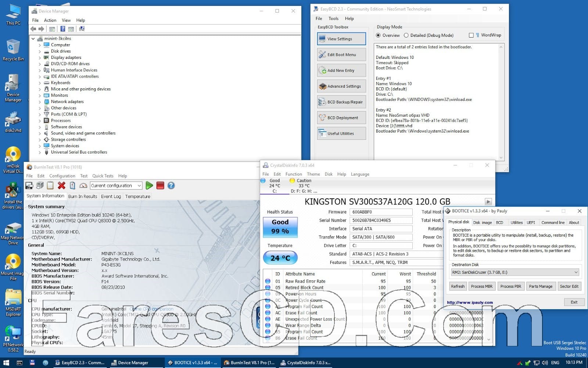The width and height of the screenshot is (588, 368).
Task: Open the Current configuration dropdown in BurnInTest
Action: click(116, 185)
